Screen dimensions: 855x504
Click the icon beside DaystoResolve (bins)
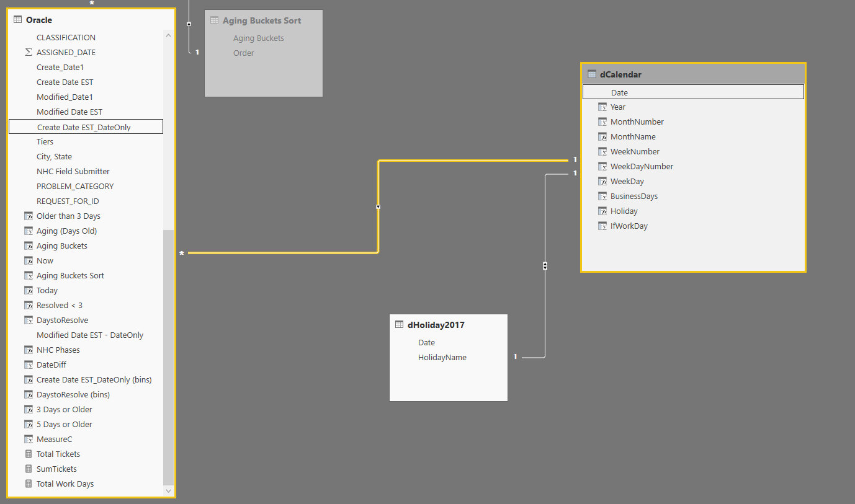[x=28, y=395]
